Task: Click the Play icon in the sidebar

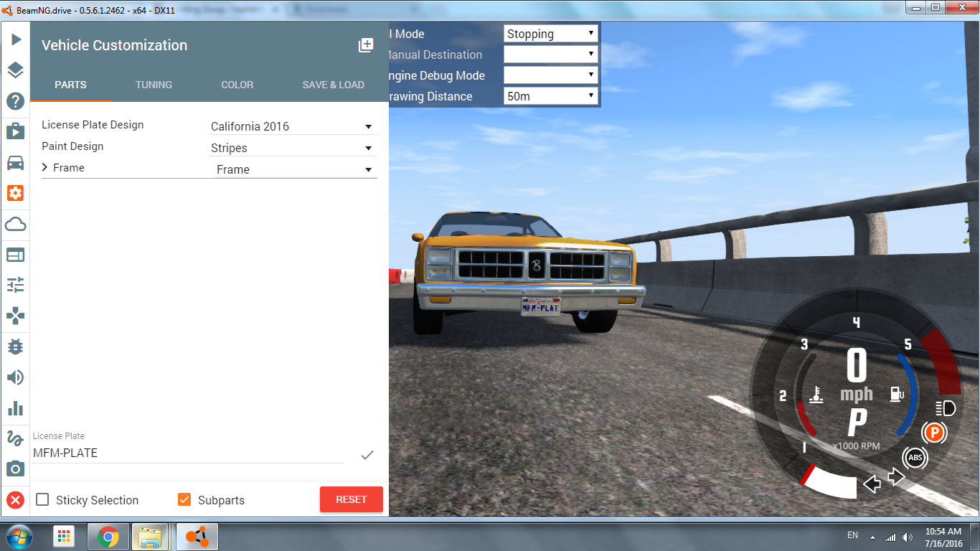Action: (16, 39)
